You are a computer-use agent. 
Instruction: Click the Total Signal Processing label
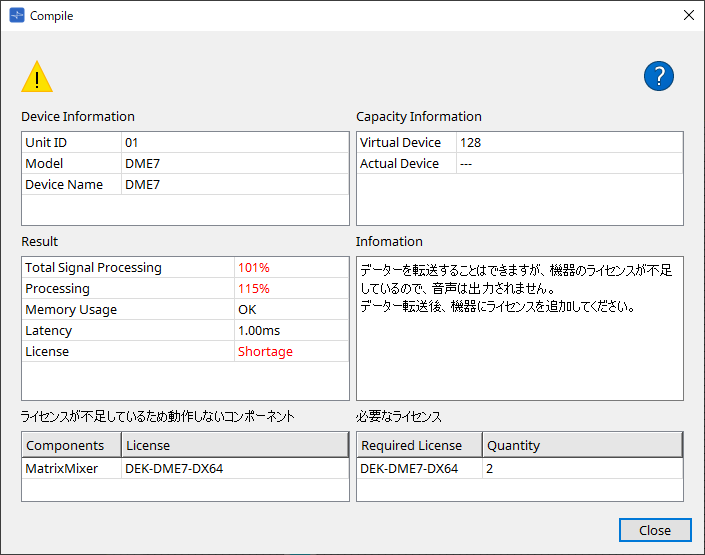coord(93,268)
